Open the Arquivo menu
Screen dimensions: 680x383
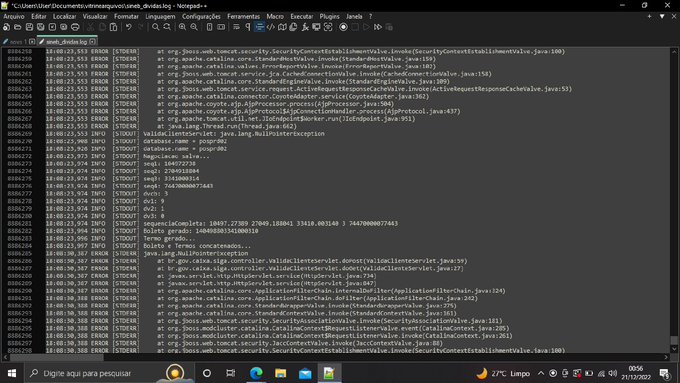pos(14,16)
